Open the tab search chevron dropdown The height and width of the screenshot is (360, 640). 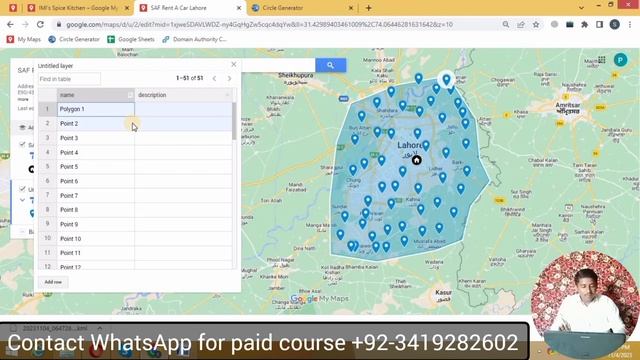[x=581, y=8]
